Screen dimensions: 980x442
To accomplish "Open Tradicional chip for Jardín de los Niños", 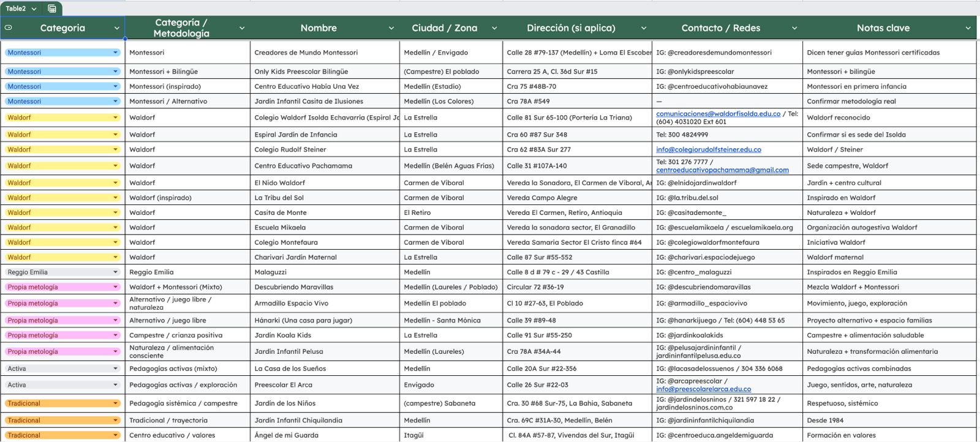I will [x=115, y=403].
